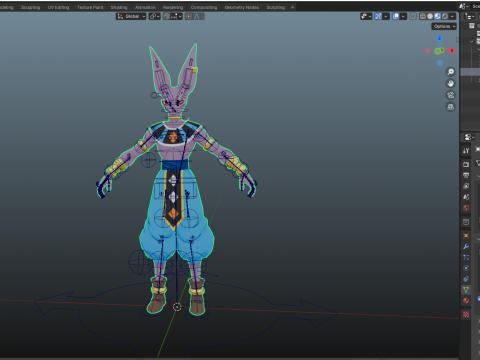Switch to the Sculpting workspace tab
Image resolution: width=480 pixels, height=360 pixels.
pyautogui.click(x=30, y=7)
